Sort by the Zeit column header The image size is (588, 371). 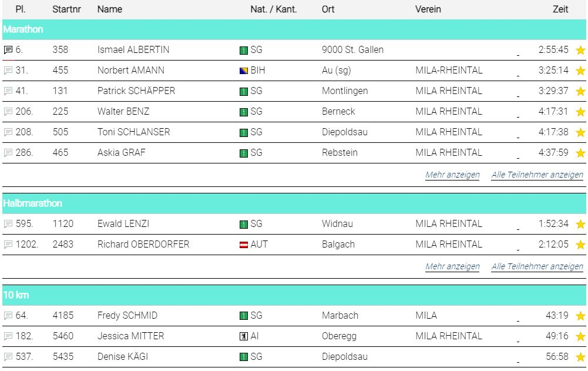coord(560,9)
